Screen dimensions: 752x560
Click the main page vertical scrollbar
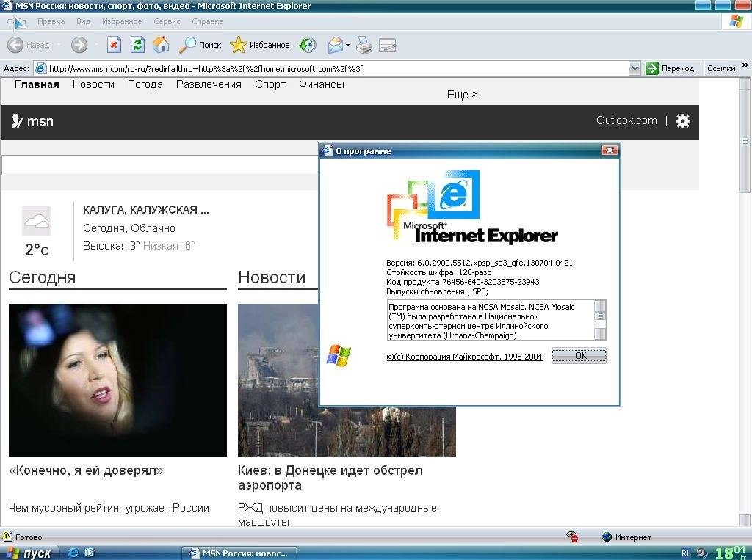coord(745,302)
